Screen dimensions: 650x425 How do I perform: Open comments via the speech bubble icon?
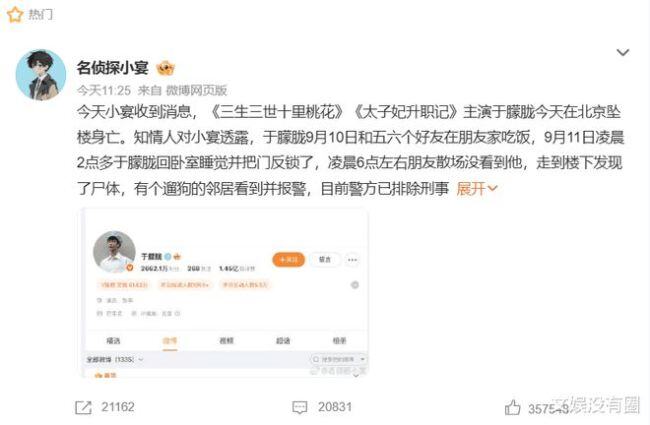tap(300, 407)
